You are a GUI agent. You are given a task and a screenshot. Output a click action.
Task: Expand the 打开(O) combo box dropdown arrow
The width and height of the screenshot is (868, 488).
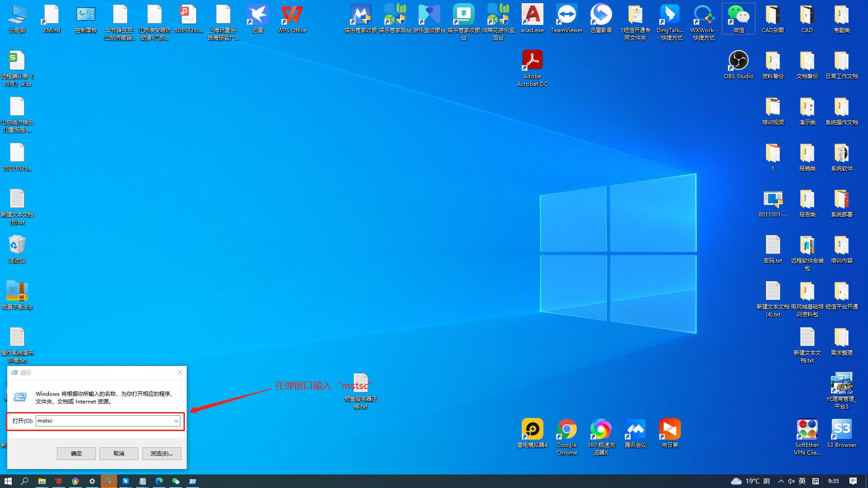click(176, 421)
